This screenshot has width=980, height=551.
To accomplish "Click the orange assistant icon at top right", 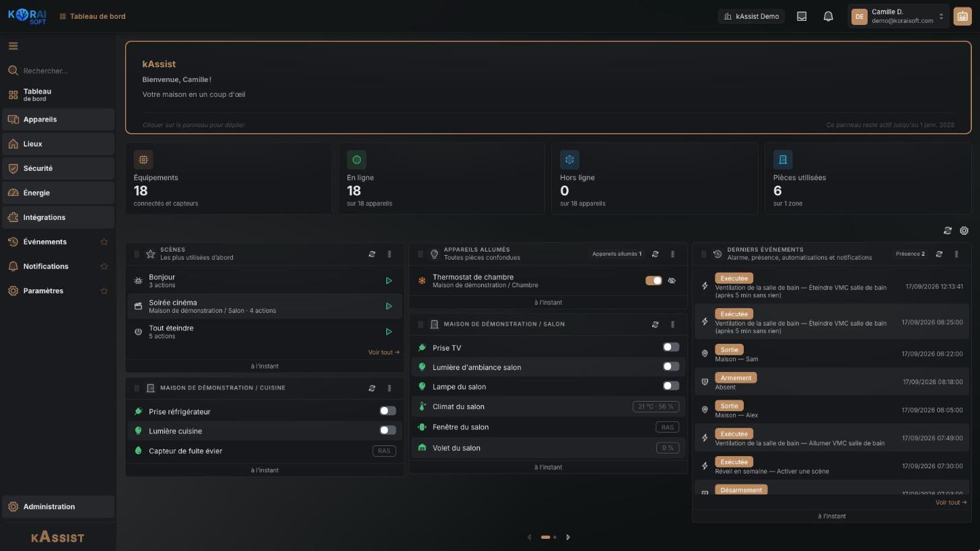I will click(x=962, y=17).
